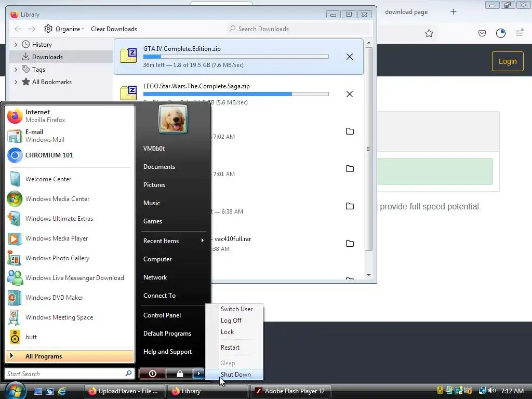Image resolution: width=532 pixels, height=399 pixels.
Task: Expand the Recent Items submenu
Action: [174, 241]
